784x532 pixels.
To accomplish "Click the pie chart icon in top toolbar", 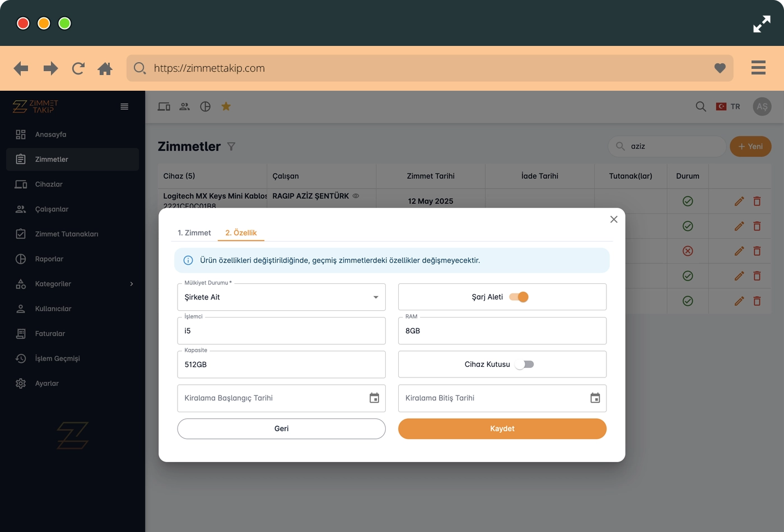I will (206, 106).
